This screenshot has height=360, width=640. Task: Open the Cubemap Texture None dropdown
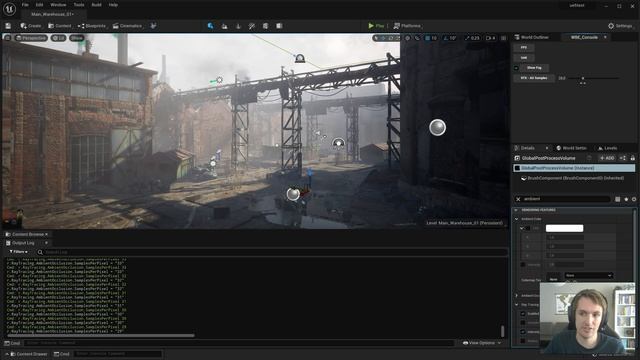(589, 276)
